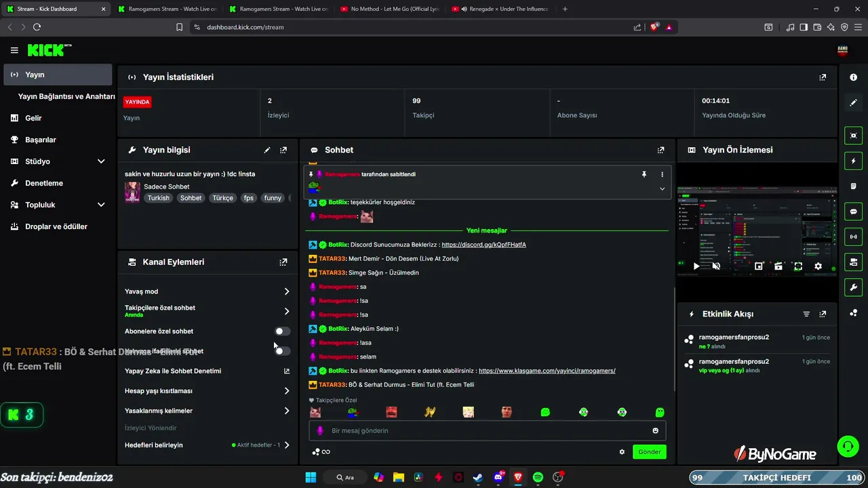
Task: Open Yayın Bağlantısı ve Anahtarı
Action: (66, 96)
